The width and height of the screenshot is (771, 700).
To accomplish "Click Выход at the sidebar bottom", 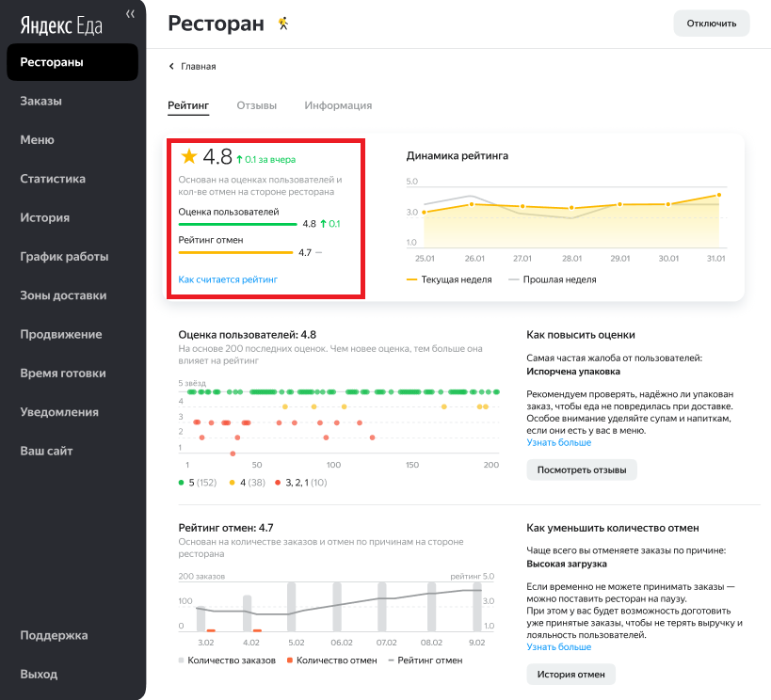I will pyautogui.click(x=39, y=675).
